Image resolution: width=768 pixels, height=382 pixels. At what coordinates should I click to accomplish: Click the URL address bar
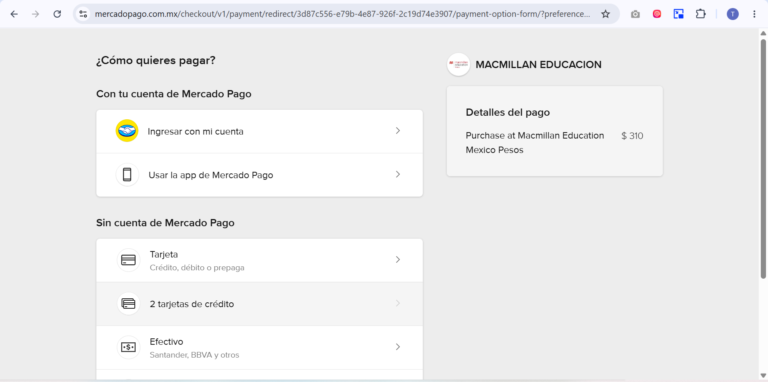(343, 14)
